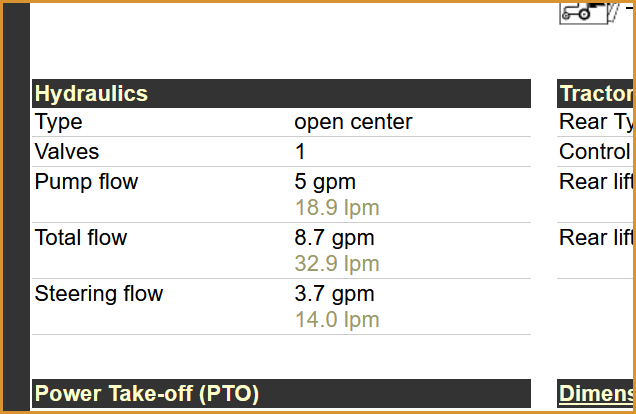The height and width of the screenshot is (414, 636).
Task: Select the 3.7 gpm steering flow value
Action: click(x=334, y=294)
